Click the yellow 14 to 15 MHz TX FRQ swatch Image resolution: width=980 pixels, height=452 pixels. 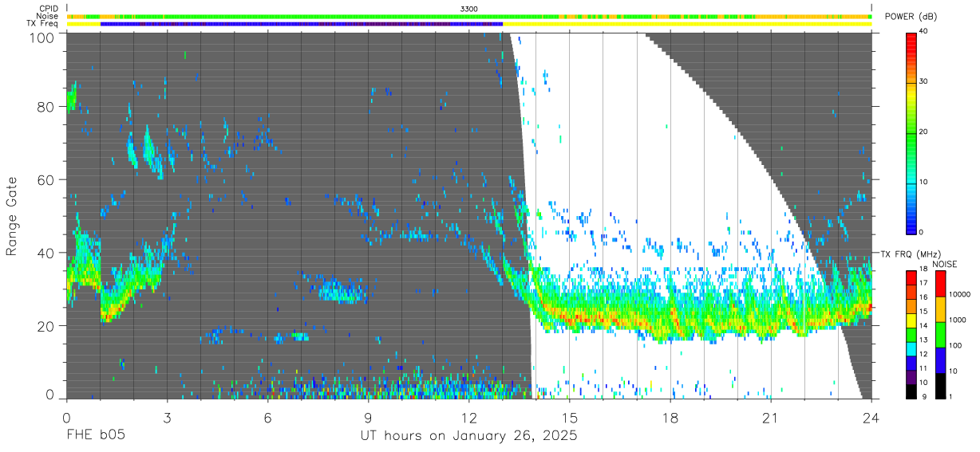(x=911, y=320)
